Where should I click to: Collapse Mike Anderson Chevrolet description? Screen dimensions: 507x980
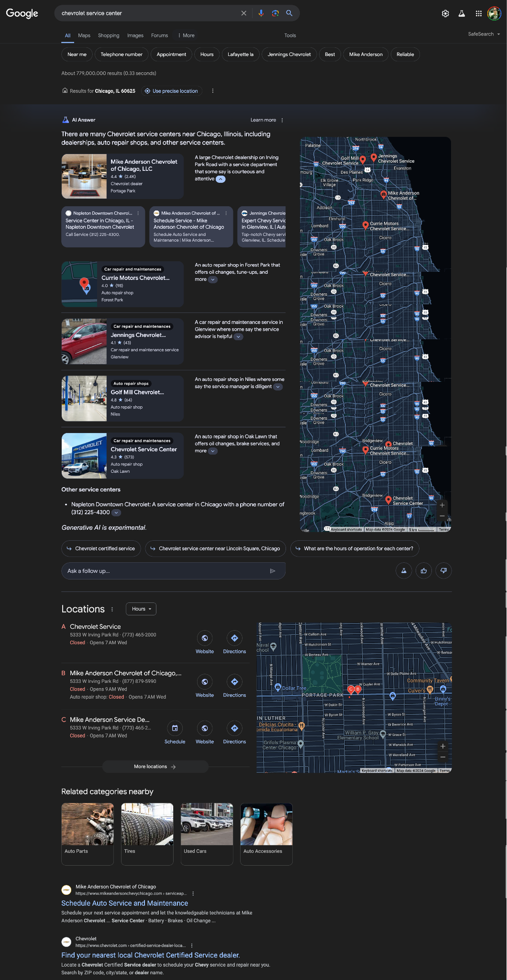coord(220,179)
